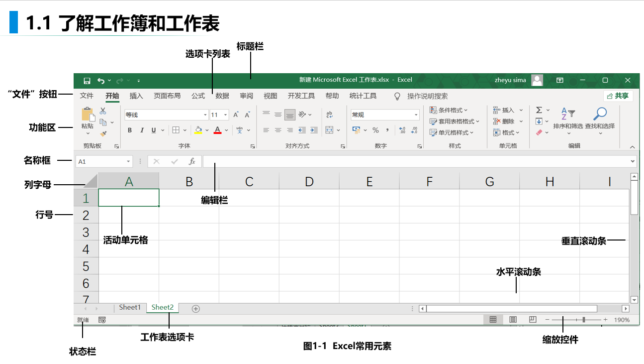
Task: Toggle bottom align for cell text
Action: [x=290, y=115]
